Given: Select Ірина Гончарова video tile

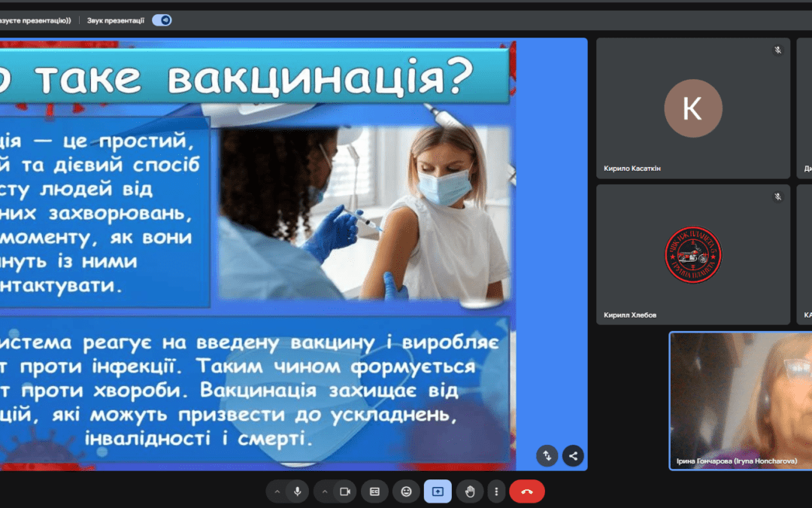Looking at the screenshot, I should pos(741,401).
